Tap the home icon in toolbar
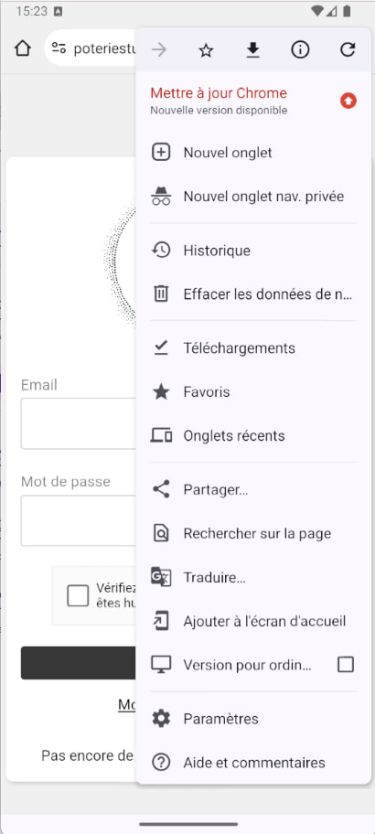The height and width of the screenshot is (834, 375). click(22, 48)
